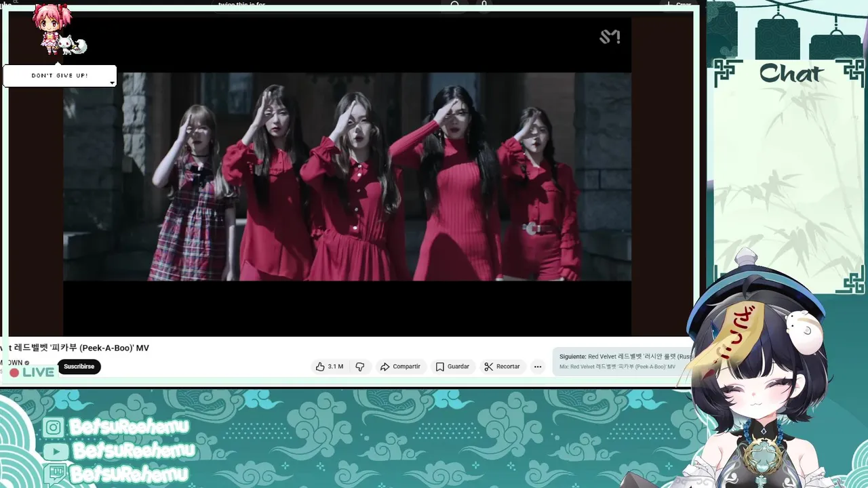Click the Peek-A-Boo MV video player
The image size is (868, 488).
tap(347, 176)
